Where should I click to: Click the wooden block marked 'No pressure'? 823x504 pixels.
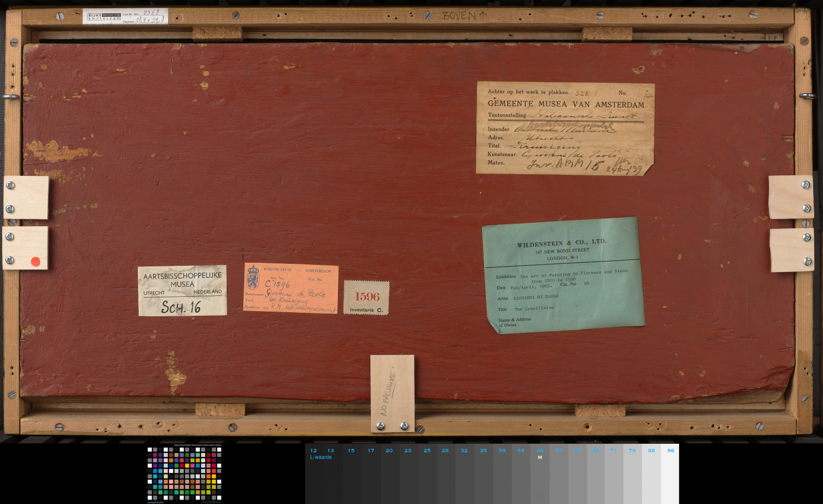(x=392, y=393)
